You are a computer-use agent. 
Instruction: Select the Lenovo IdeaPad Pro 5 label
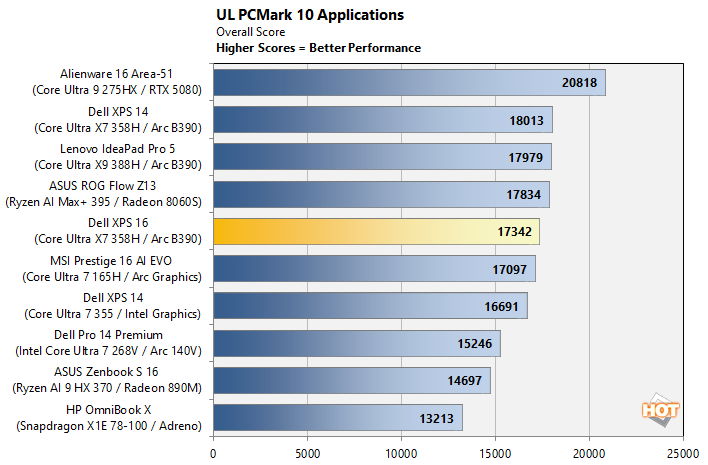(117, 149)
